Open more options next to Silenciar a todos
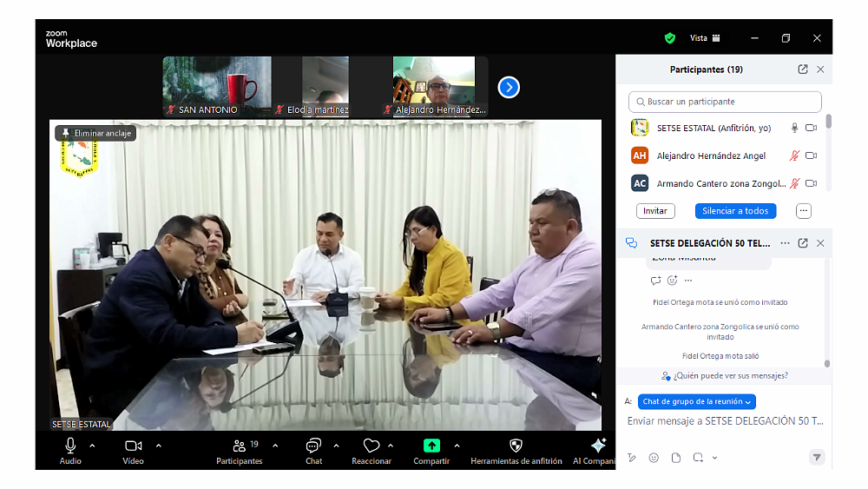The image size is (868, 489). [x=803, y=211]
